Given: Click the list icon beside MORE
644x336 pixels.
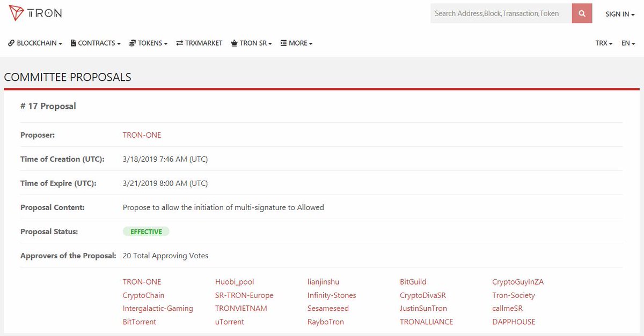Looking at the screenshot, I should pyautogui.click(x=283, y=43).
